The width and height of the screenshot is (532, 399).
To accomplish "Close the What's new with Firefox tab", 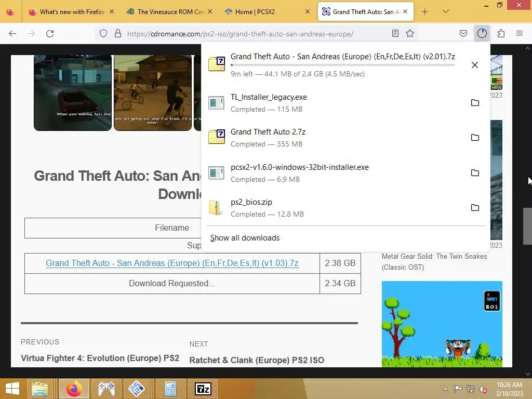I will pos(112,11).
